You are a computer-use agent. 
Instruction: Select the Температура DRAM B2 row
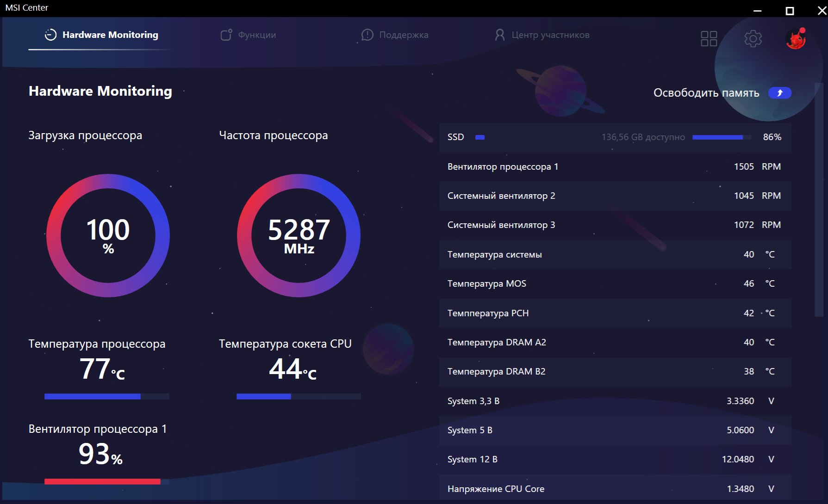coord(615,372)
